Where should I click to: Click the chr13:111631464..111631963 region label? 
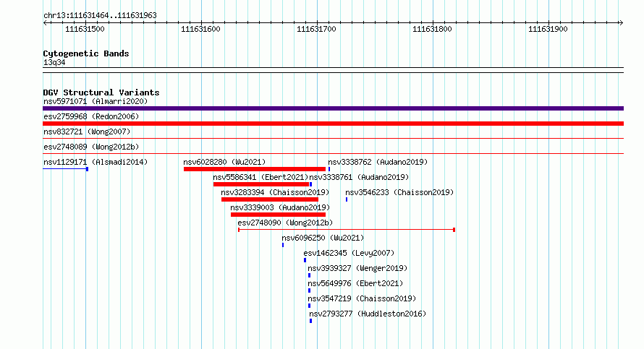click(100, 15)
